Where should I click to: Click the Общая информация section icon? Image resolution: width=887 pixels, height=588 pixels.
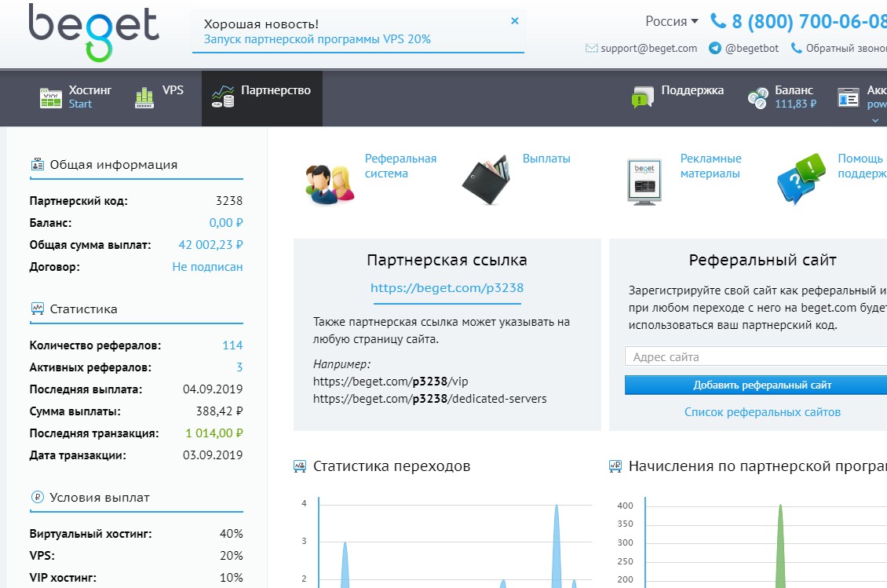click(38, 165)
